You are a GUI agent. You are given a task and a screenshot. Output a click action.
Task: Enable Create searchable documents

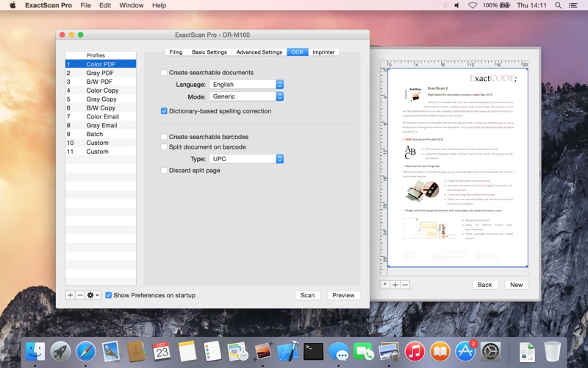(164, 73)
